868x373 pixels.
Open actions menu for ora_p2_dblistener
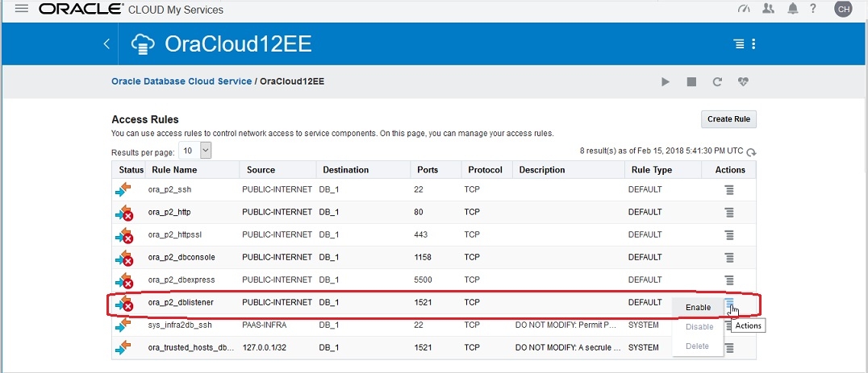(729, 303)
